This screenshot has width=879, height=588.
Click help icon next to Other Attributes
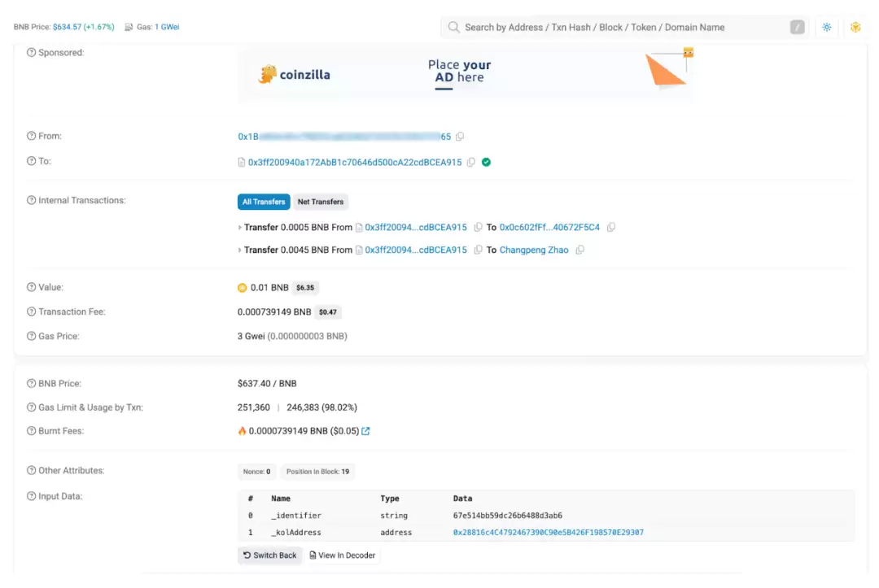click(32, 470)
